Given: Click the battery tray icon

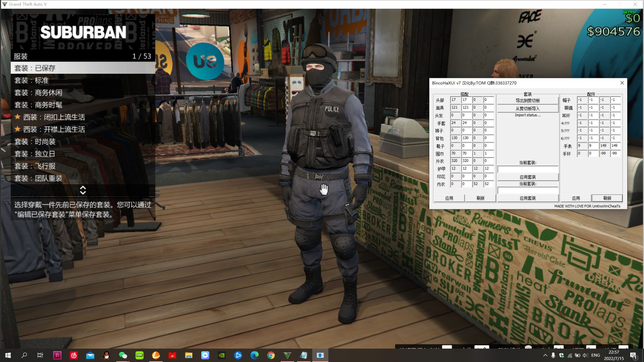Looking at the screenshot, I should tap(577, 355).
